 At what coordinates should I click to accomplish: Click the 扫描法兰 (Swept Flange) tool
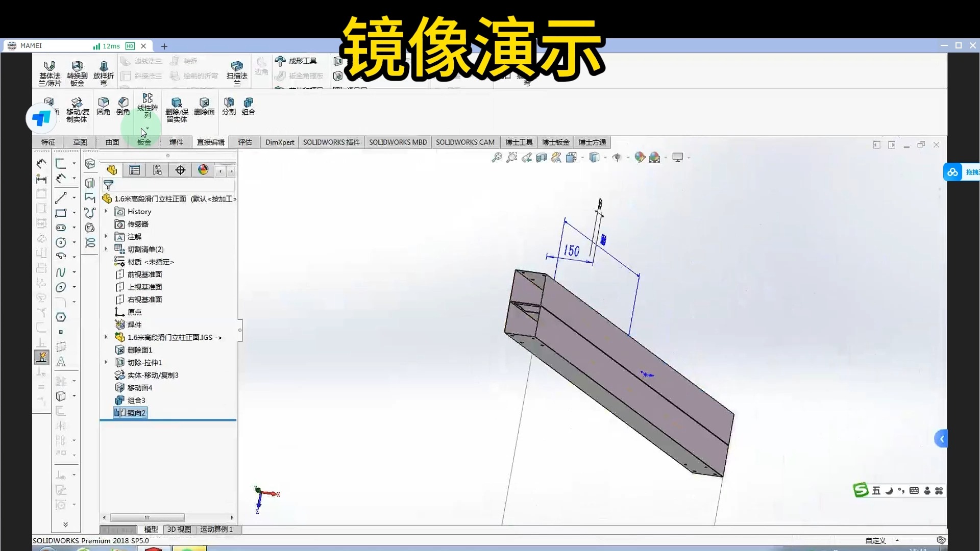click(237, 71)
